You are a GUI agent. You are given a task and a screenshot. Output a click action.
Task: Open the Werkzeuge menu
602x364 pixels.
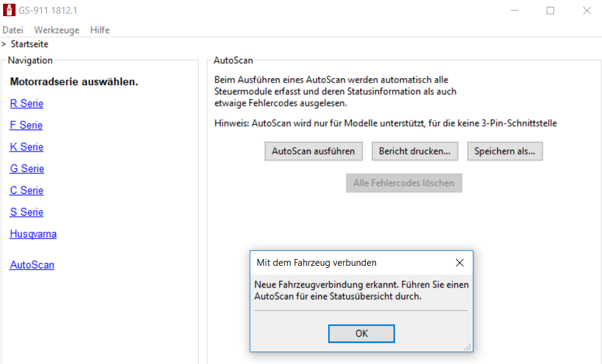click(57, 30)
